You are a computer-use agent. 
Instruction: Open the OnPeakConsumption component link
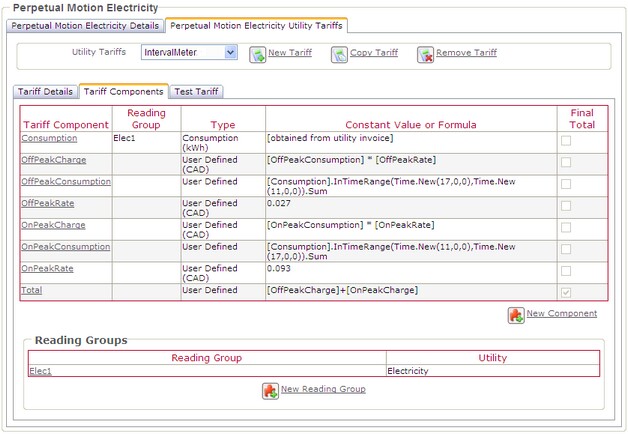point(66,247)
